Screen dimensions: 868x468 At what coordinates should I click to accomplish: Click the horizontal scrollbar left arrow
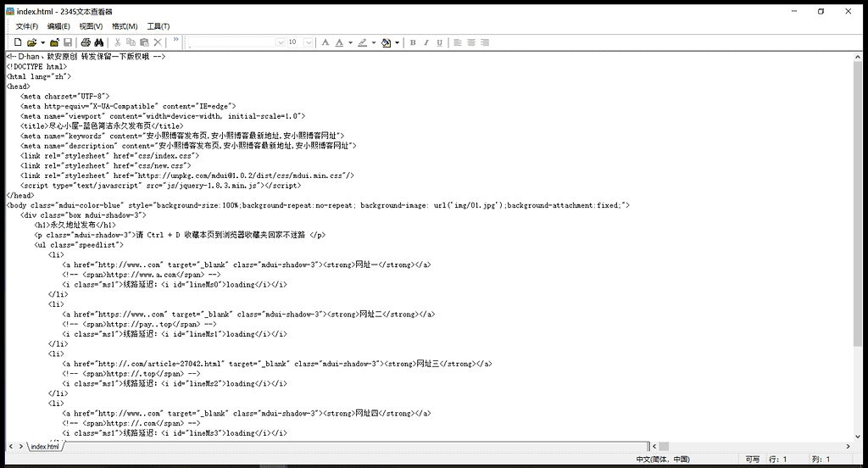point(654,446)
